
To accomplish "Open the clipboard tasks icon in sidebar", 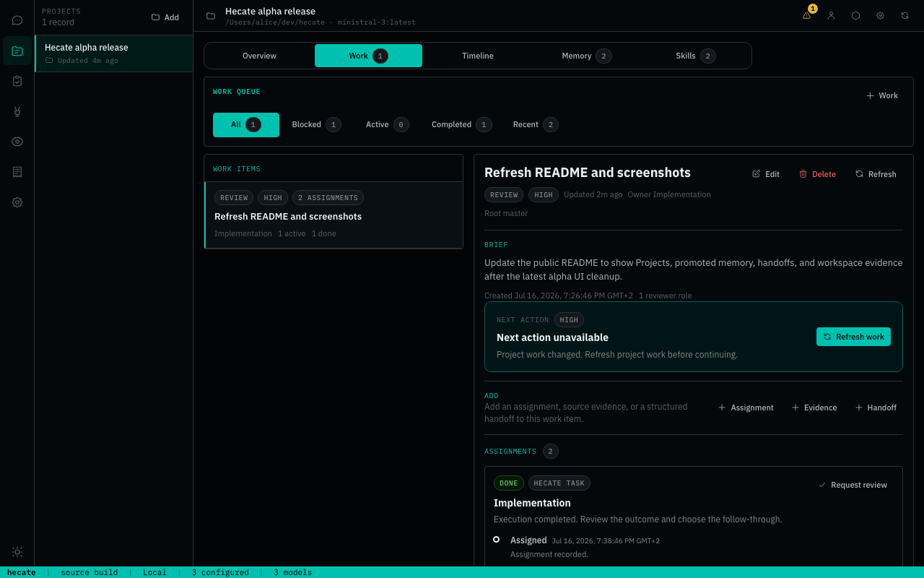I will (17, 81).
